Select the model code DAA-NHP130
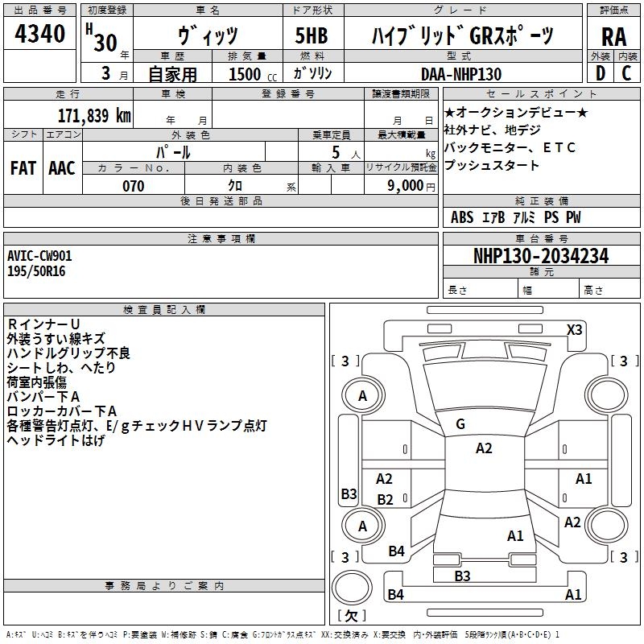The image size is (644, 644). [x=461, y=74]
